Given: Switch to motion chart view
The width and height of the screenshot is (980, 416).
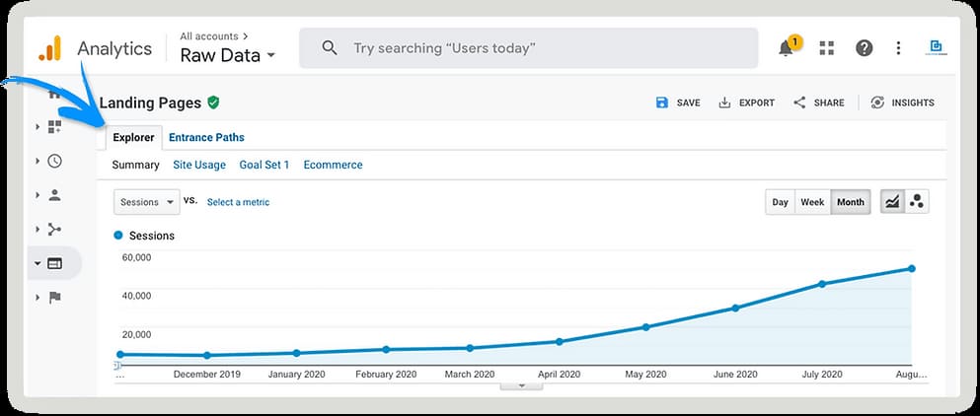Looking at the screenshot, I should click(917, 202).
